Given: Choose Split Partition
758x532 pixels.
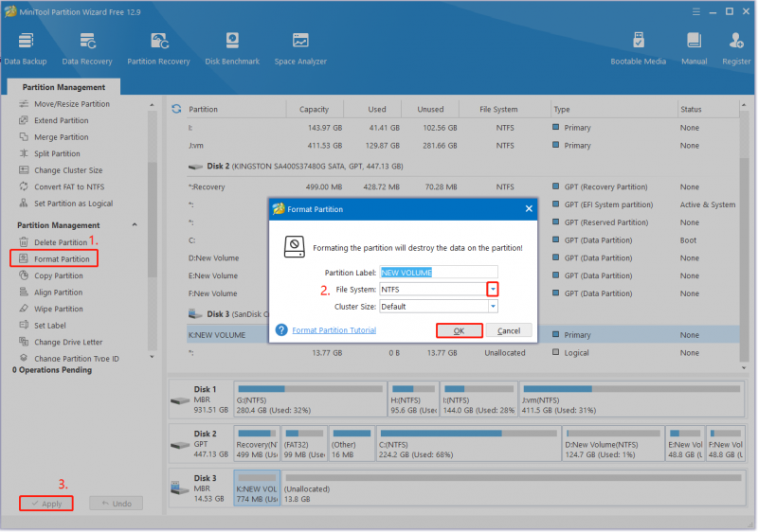Looking at the screenshot, I should tap(49, 153).
